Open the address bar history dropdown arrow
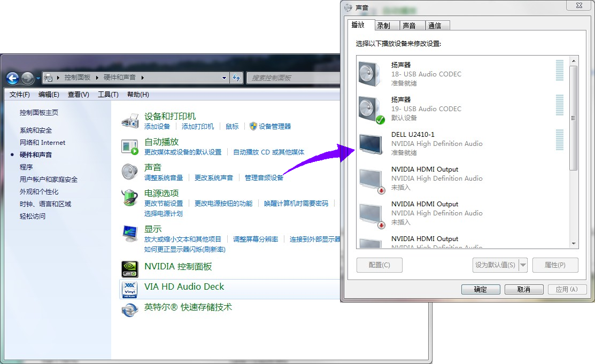 point(225,78)
